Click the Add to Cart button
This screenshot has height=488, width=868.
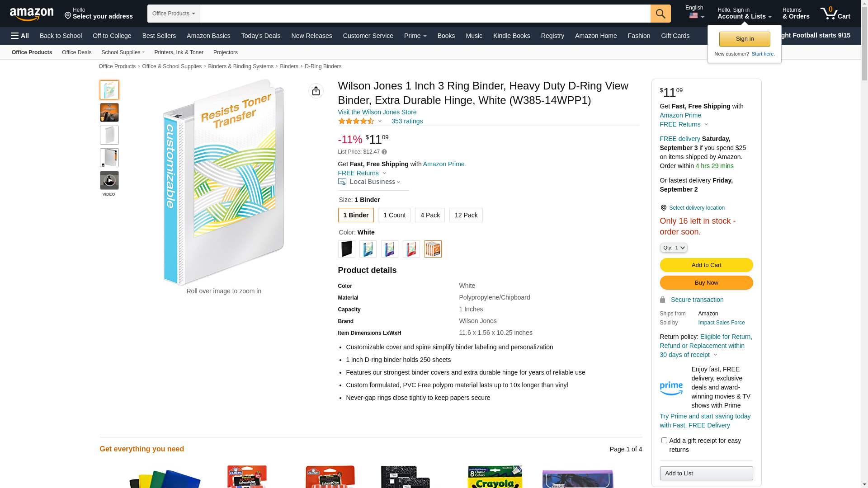click(x=706, y=265)
